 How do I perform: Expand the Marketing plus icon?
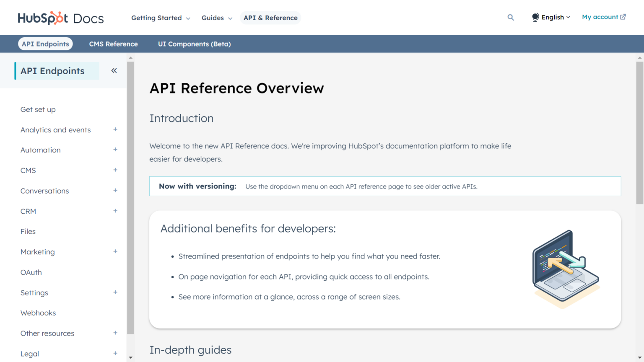(x=115, y=251)
